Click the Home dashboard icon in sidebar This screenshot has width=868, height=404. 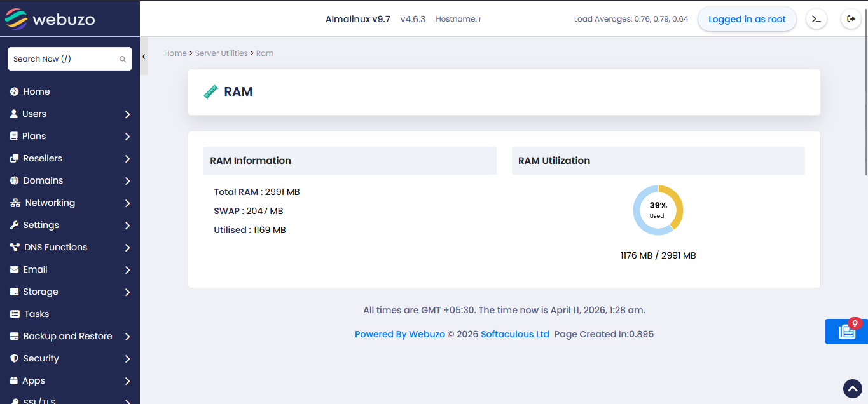coord(15,91)
